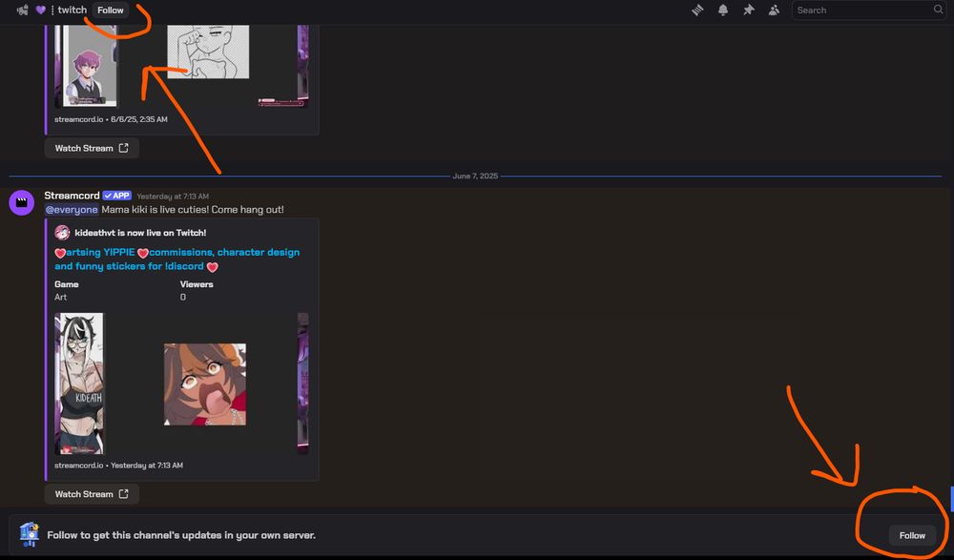Click the Follow button in the bottom bar
The height and width of the screenshot is (560, 954).
912,535
